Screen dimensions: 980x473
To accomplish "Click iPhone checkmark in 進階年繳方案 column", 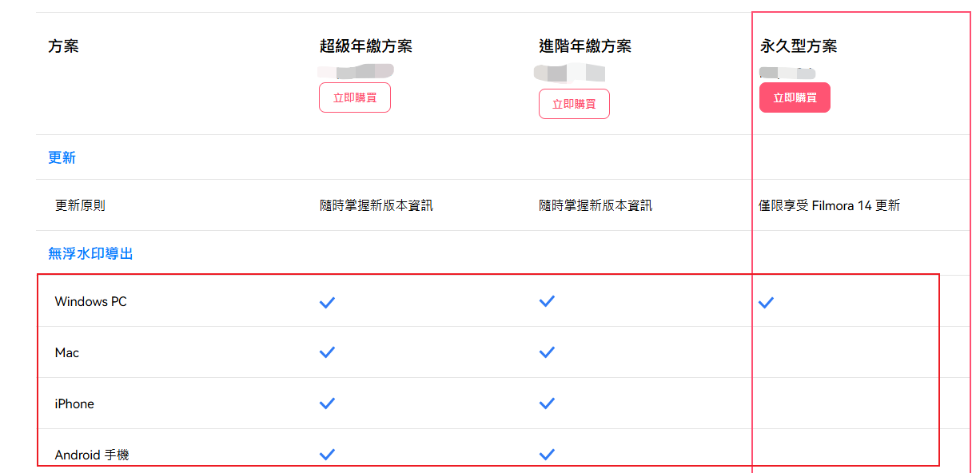I will [547, 403].
